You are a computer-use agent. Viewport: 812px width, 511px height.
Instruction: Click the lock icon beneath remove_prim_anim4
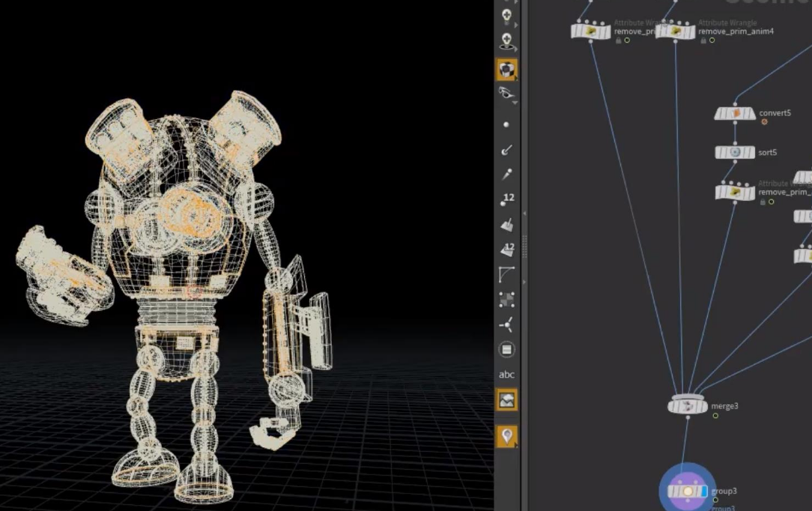702,41
